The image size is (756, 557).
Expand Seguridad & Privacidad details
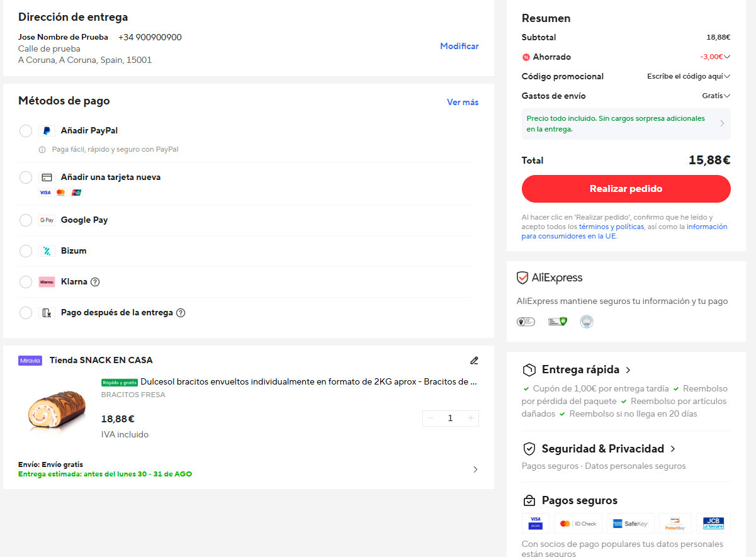pos(673,449)
